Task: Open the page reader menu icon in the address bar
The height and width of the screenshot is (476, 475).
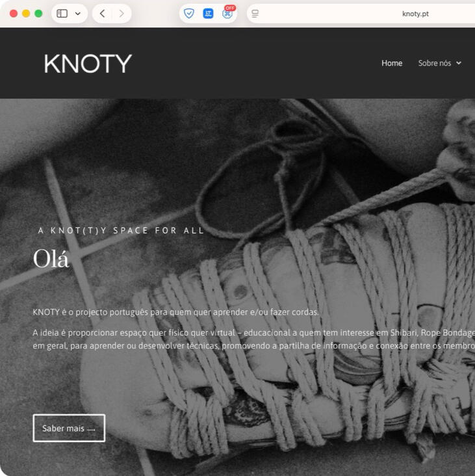Action: (x=255, y=14)
